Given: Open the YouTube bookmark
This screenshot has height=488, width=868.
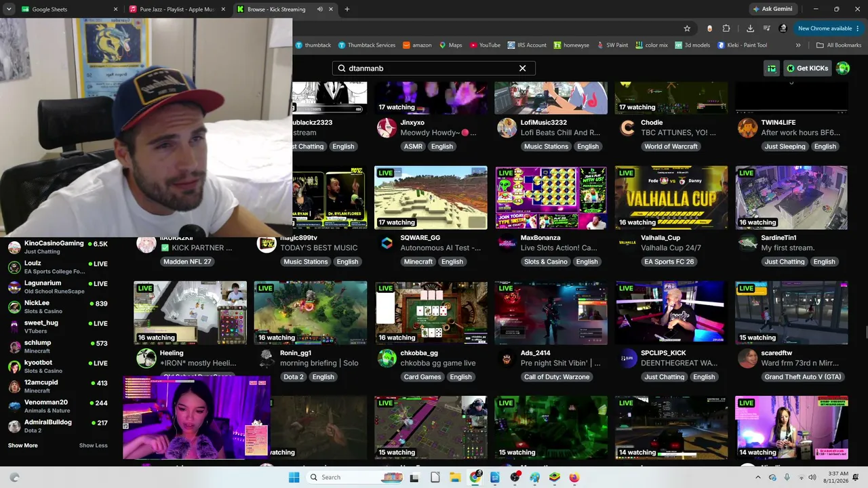Looking at the screenshot, I should point(485,45).
